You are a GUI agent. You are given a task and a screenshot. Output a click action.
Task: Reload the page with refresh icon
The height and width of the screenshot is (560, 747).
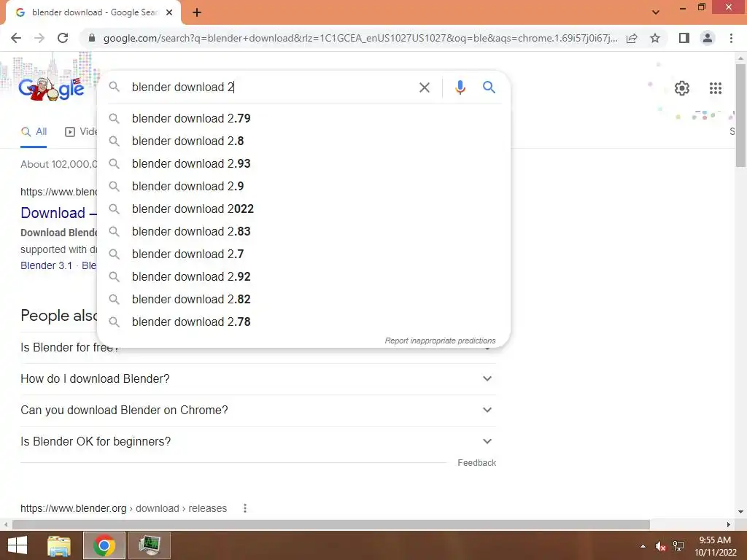(63, 38)
